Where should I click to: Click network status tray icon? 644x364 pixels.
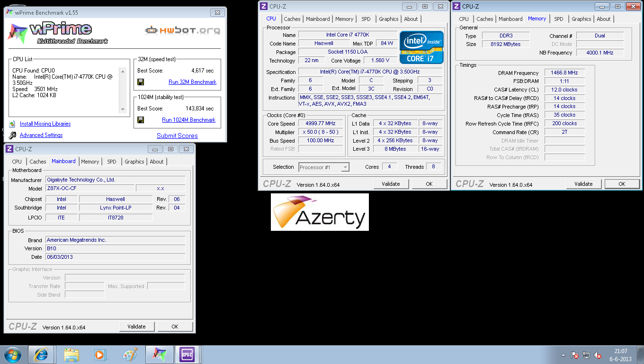pyautogui.click(x=586, y=355)
